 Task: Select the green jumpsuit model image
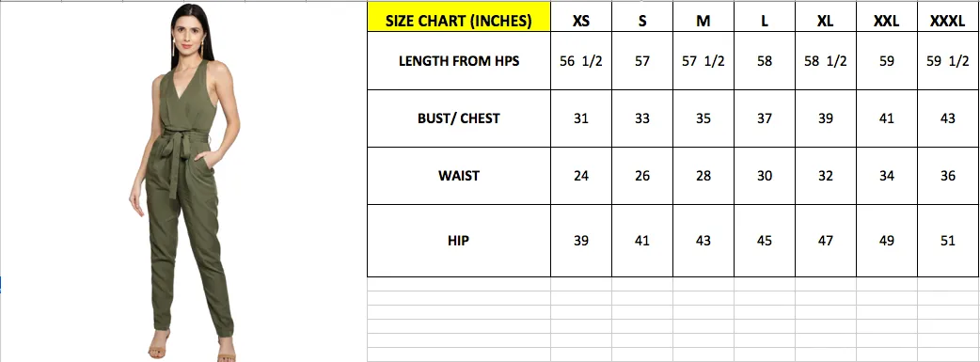pos(185,181)
